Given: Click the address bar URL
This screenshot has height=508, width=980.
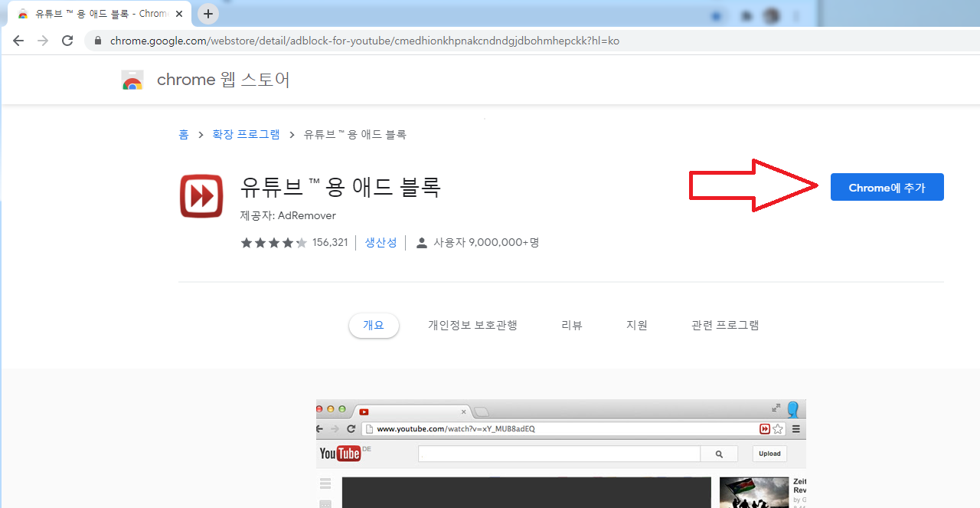Looking at the screenshot, I should click(364, 41).
